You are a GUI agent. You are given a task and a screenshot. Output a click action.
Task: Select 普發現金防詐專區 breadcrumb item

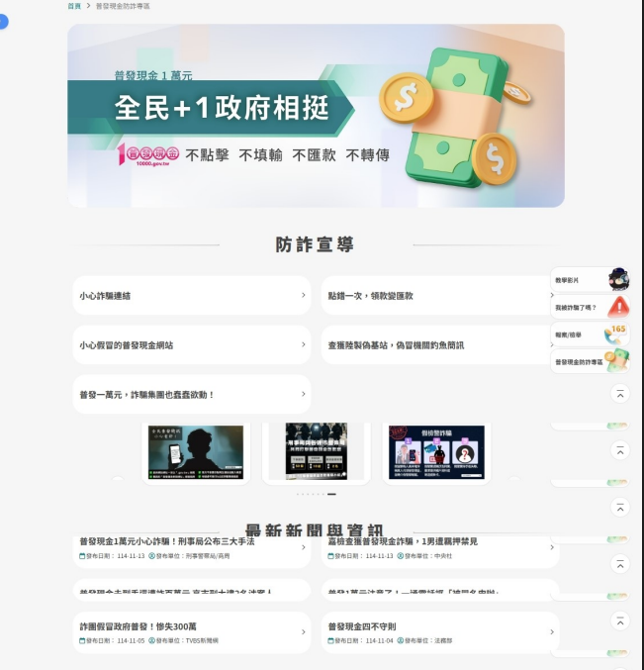[x=123, y=6]
